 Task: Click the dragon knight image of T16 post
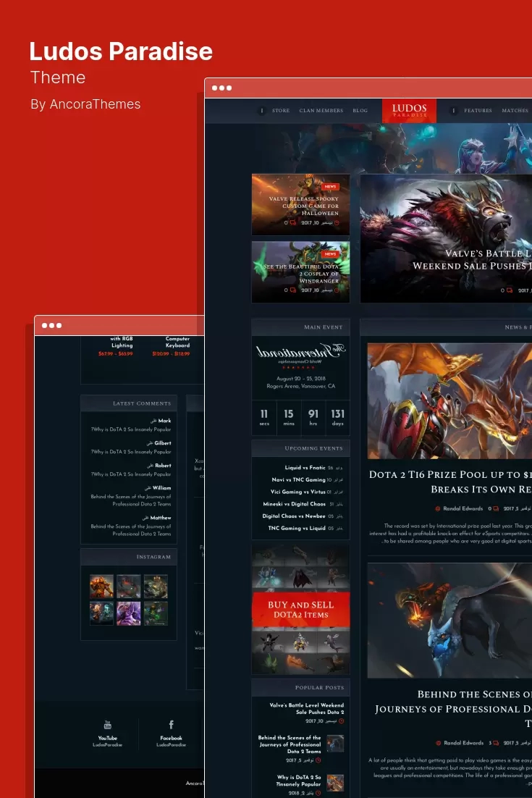pos(449,401)
